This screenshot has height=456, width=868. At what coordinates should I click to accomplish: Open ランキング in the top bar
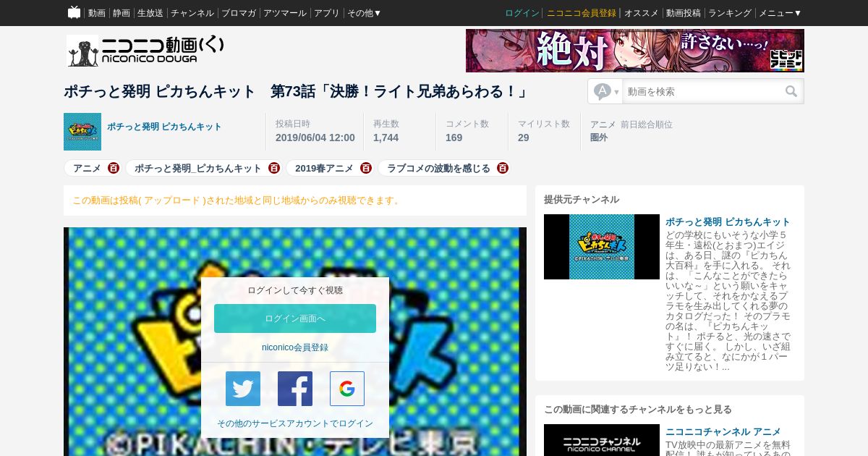tap(730, 13)
